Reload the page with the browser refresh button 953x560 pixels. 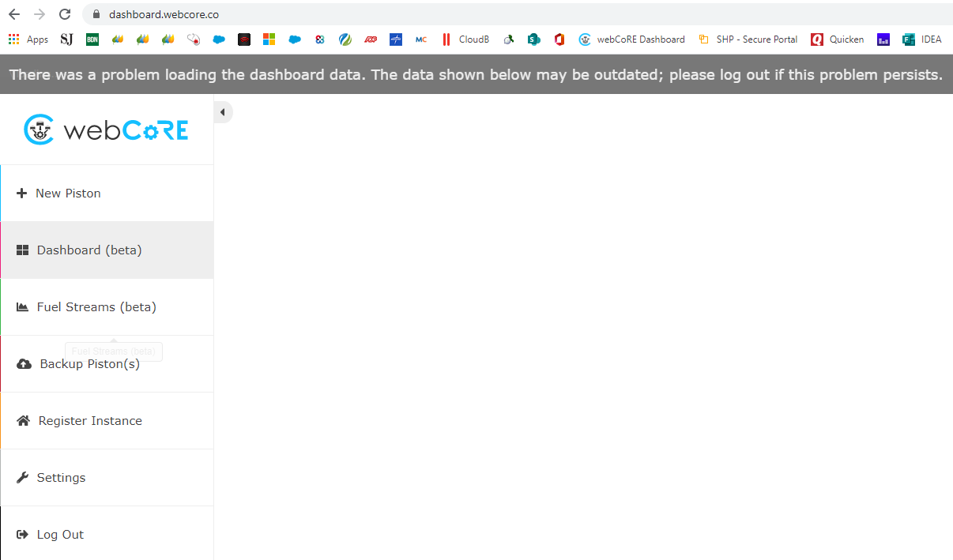(x=65, y=14)
